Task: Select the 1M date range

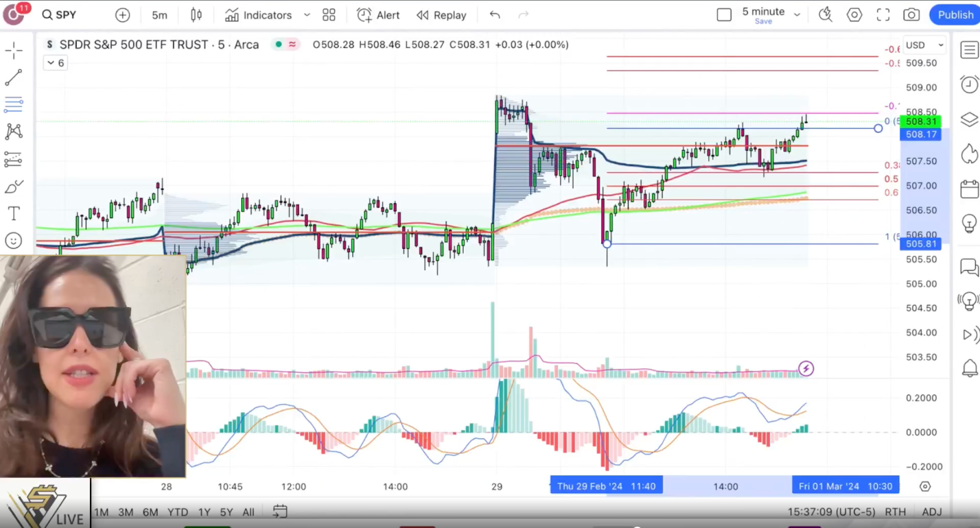Action: [102, 512]
